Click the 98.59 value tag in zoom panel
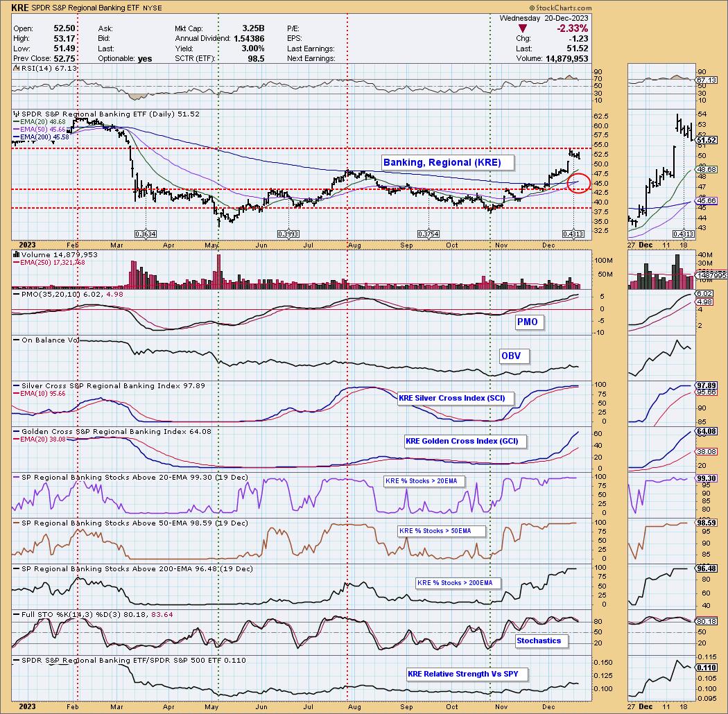 tap(707, 523)
